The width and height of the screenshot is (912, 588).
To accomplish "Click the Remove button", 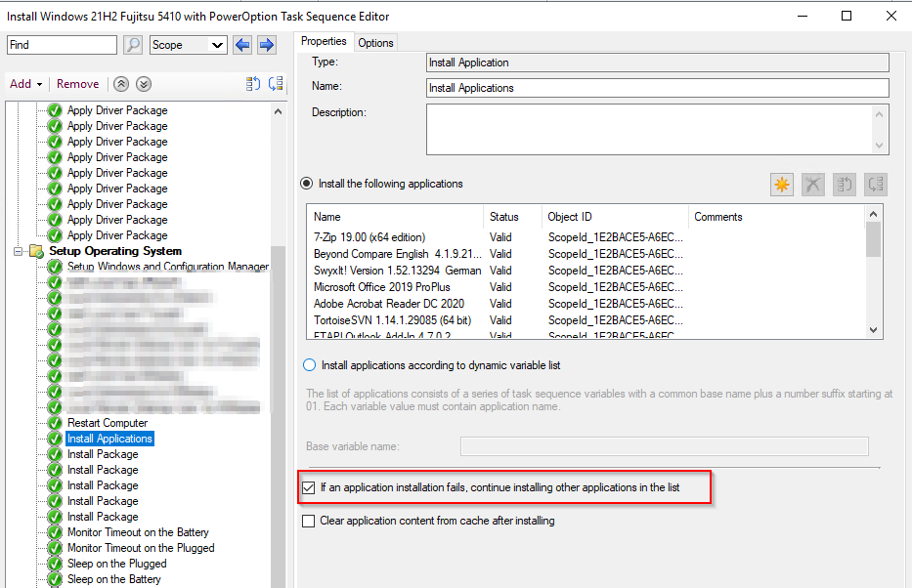I will pos(78,84).
